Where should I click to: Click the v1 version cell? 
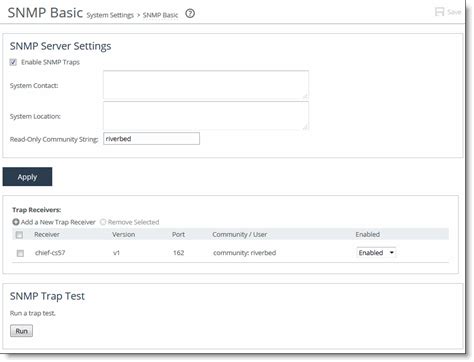point(116,253)
